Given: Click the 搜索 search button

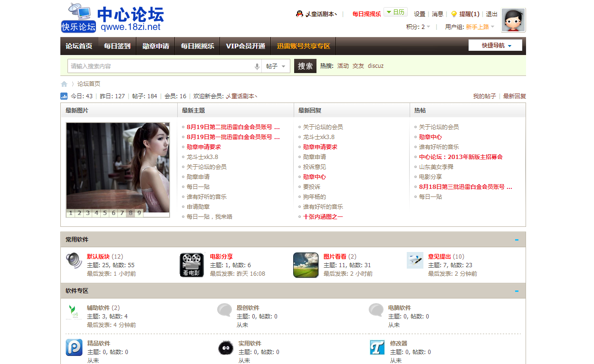Looking at the screenshot, I should click(305, 66).
